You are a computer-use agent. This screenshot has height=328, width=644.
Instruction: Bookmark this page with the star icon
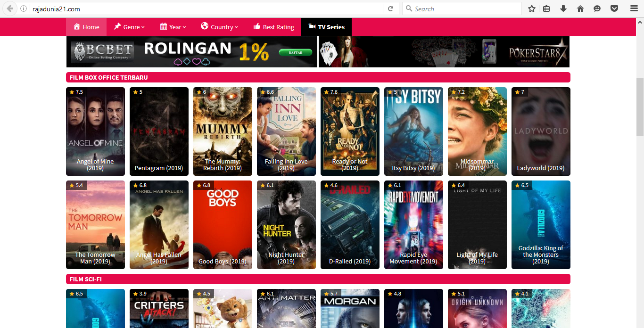pyautogui.click(x=531, y=8)
